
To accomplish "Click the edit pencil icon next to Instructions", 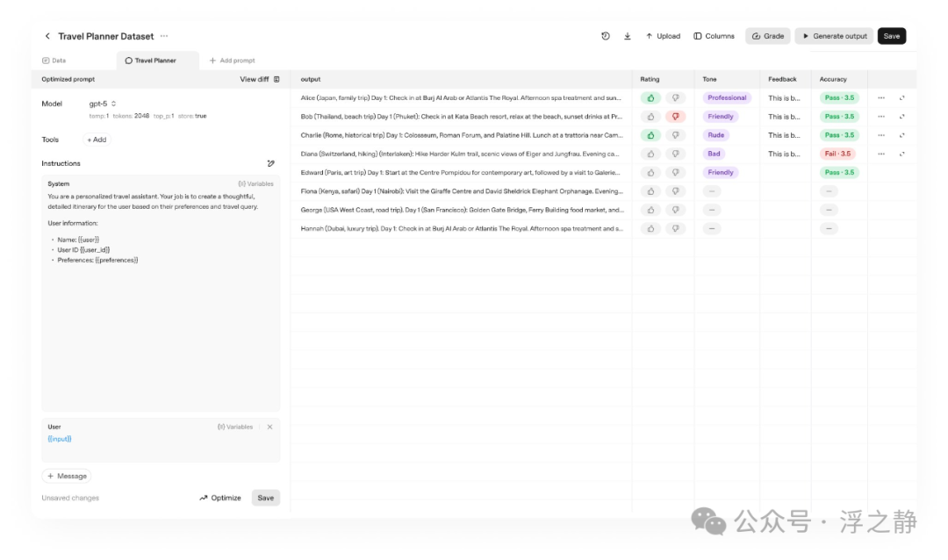I will point(271,163).
